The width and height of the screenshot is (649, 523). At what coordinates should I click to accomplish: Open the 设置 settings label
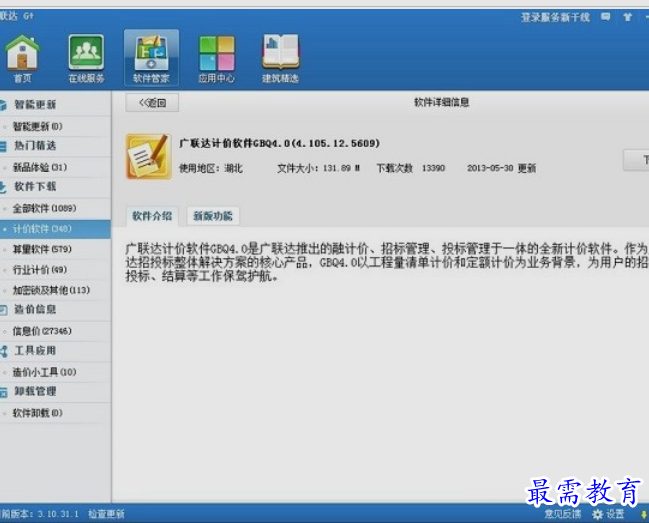[615, 514]
